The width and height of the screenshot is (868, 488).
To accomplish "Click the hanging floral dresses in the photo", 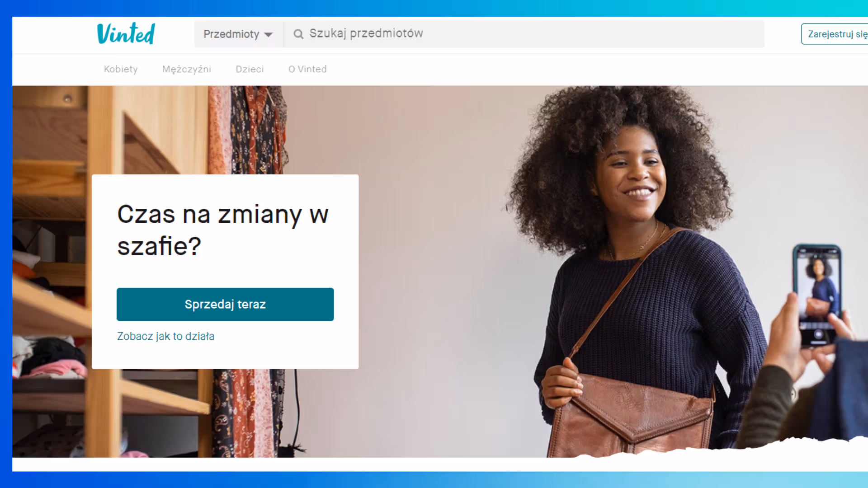I will 248,130.
